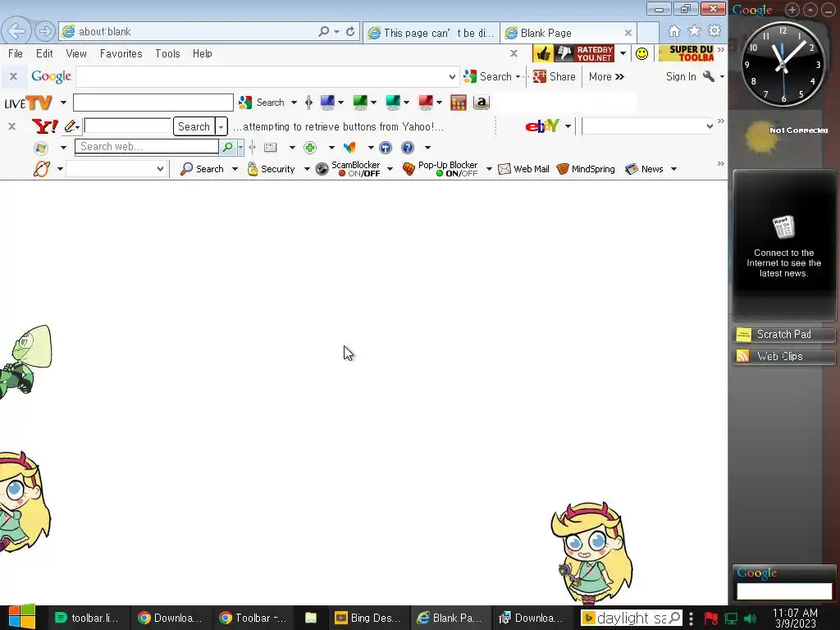Open Web Mail envelope button
This screenshot has height=630, width=840.
coord(523,169)
